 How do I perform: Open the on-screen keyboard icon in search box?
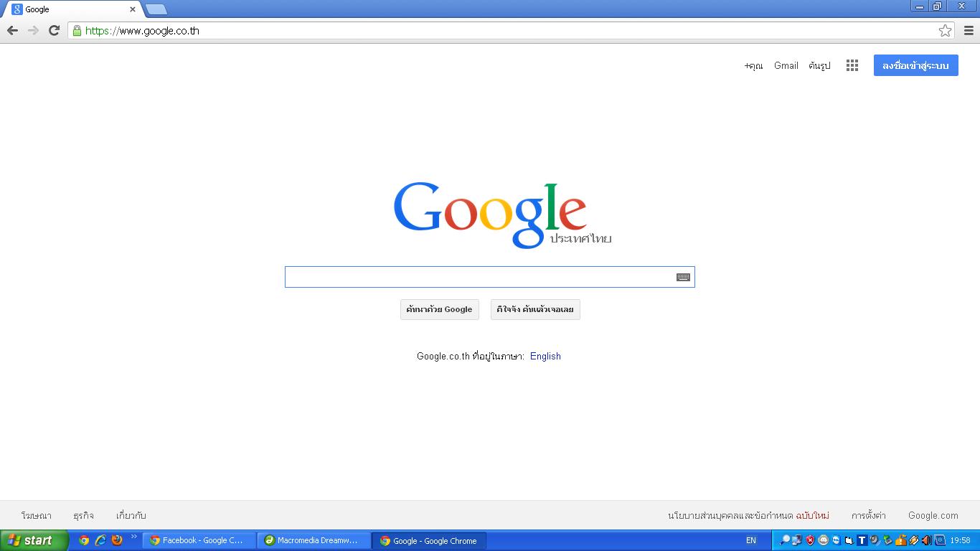click(x=683, y=277)
